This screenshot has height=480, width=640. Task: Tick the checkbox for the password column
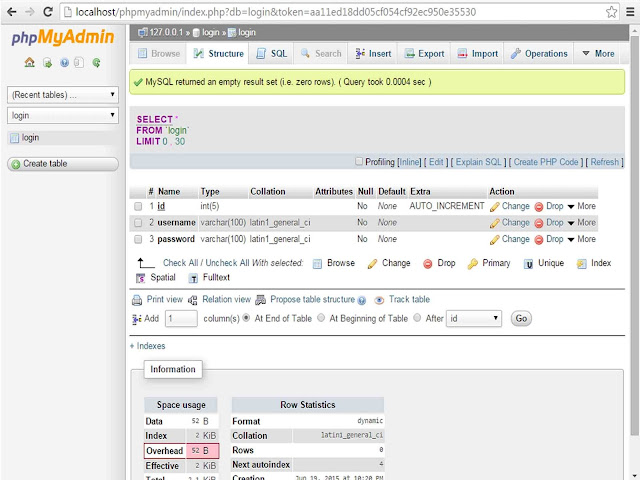[x=138, y=239]
